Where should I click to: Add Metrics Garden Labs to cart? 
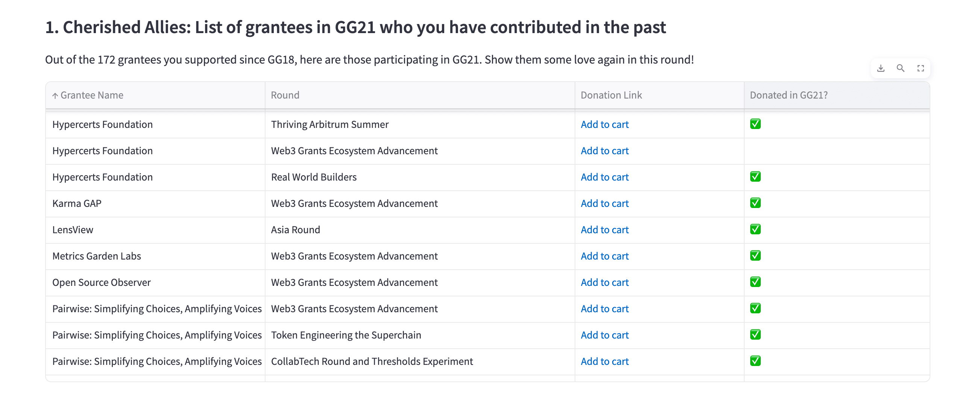605,256
